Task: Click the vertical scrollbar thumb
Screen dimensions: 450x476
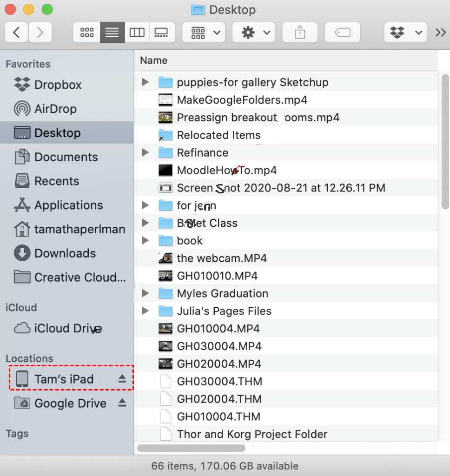Action: click(x=445, y=141)
